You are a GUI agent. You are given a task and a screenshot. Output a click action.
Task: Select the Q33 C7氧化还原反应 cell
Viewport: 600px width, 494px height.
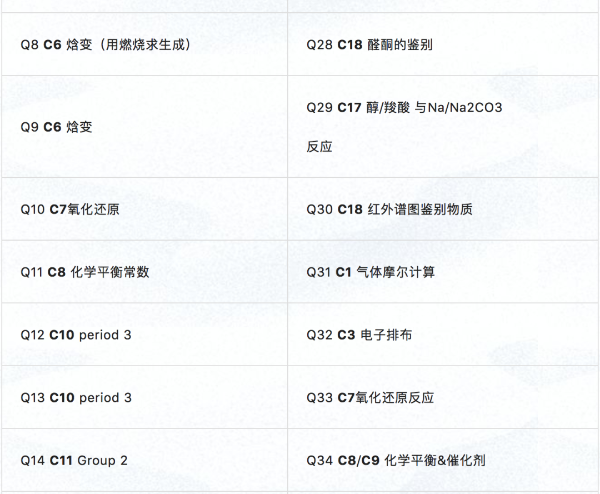[370, 397]
